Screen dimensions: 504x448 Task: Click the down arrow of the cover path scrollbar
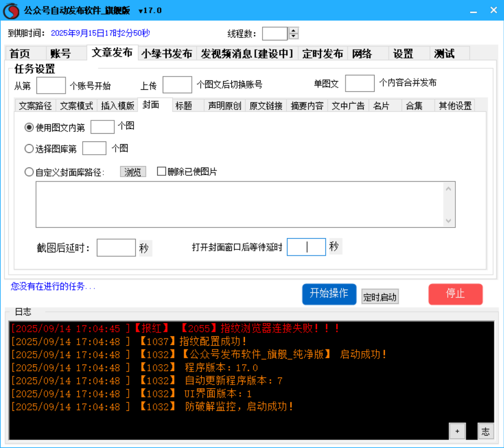[448, 221]
